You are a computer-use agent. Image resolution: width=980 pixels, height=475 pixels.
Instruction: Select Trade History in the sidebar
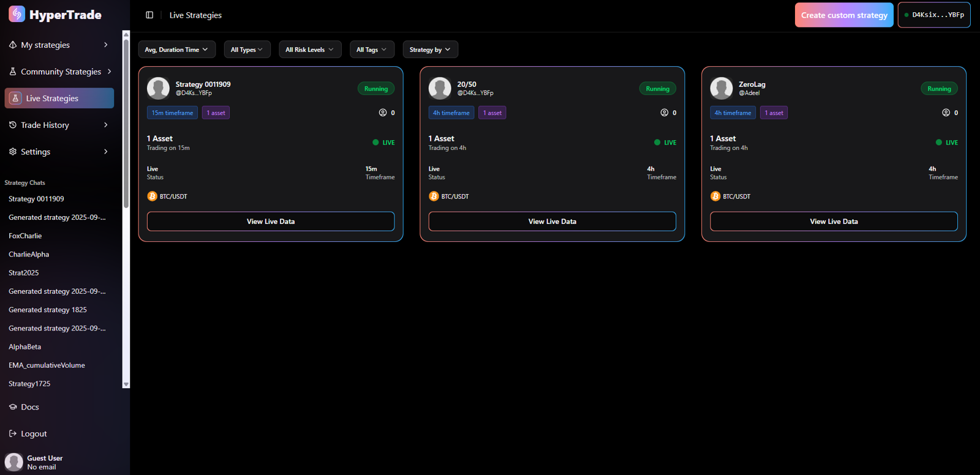pyautogui.click(x=45, y=125)
